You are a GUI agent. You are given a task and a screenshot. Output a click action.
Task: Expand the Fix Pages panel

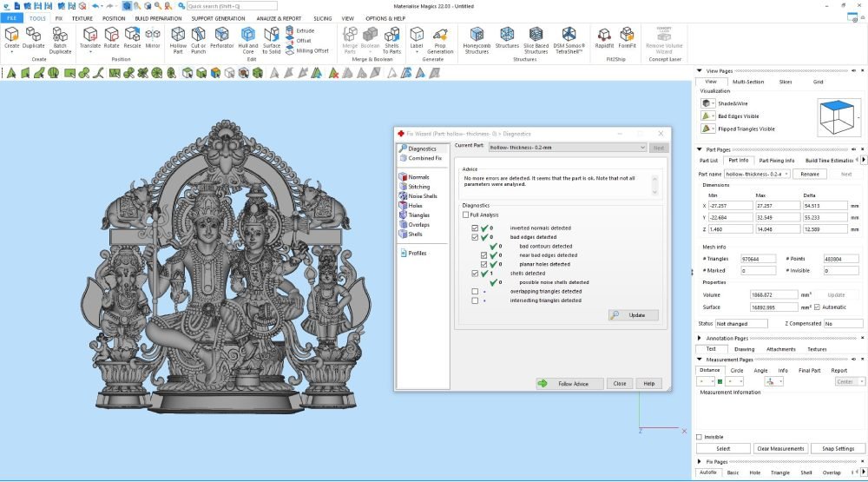(x=699, y=461)
